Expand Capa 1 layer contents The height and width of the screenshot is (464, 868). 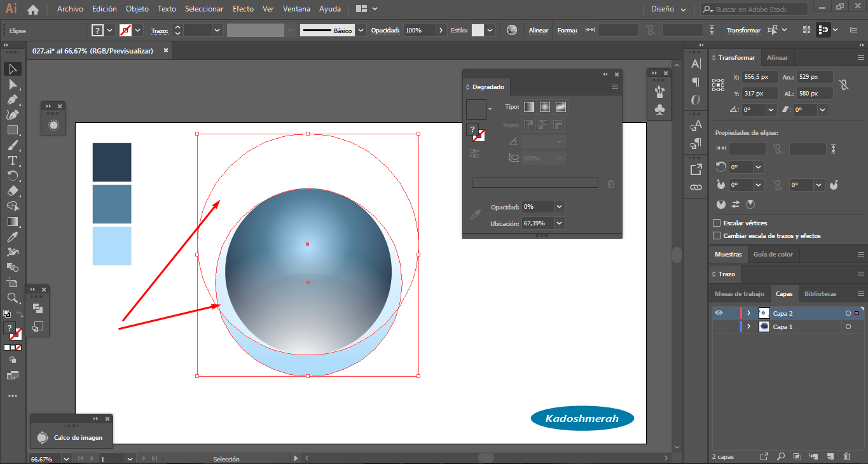pos(749,327)
